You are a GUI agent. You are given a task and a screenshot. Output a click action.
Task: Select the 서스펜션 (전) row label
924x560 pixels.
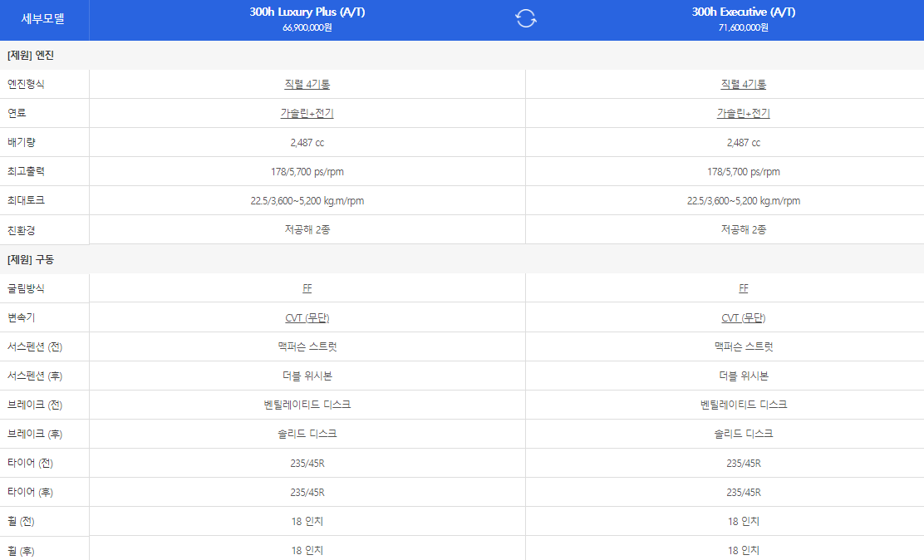pos(35,346)
